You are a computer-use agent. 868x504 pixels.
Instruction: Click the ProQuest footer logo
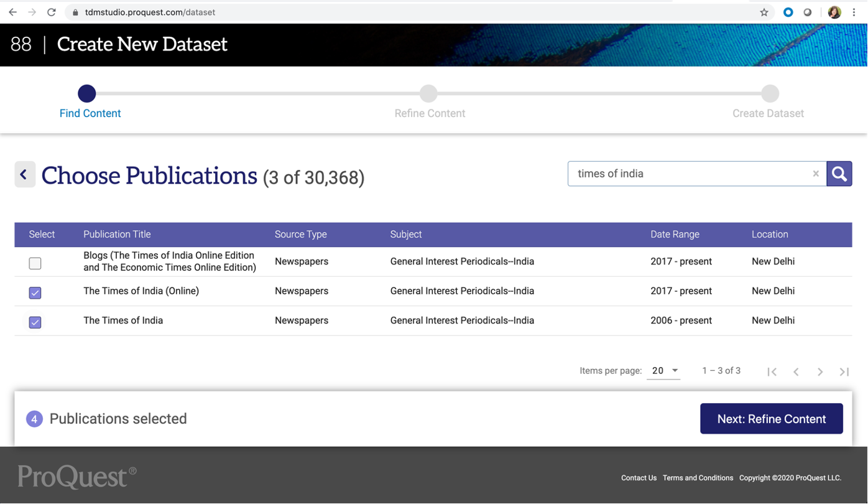[x=77, y=477]
